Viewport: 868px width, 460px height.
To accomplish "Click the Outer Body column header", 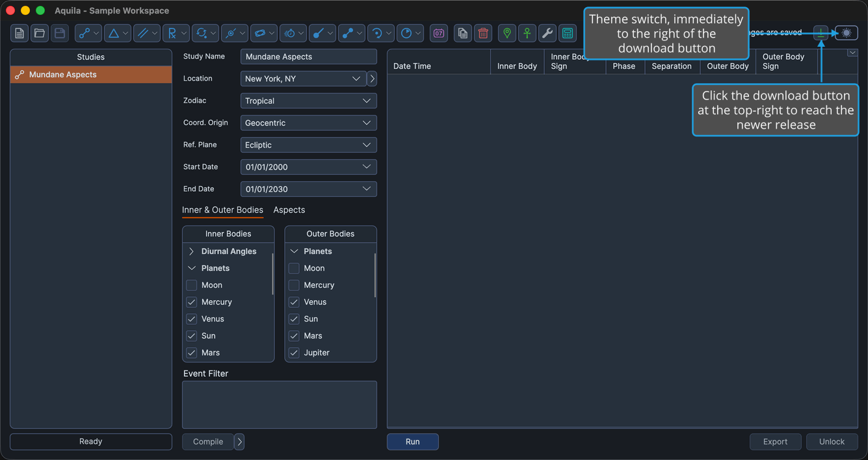I will (x=728, y=66).
